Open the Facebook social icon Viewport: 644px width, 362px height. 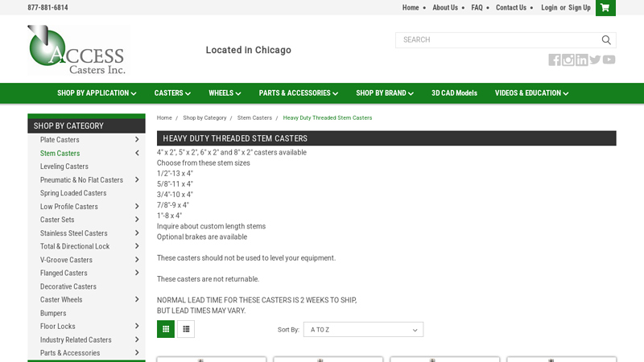(x=555, y=60)
